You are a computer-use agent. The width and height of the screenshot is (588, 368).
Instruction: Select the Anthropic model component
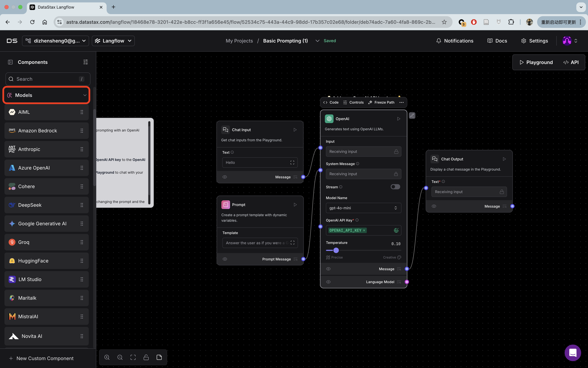[46, 149]
